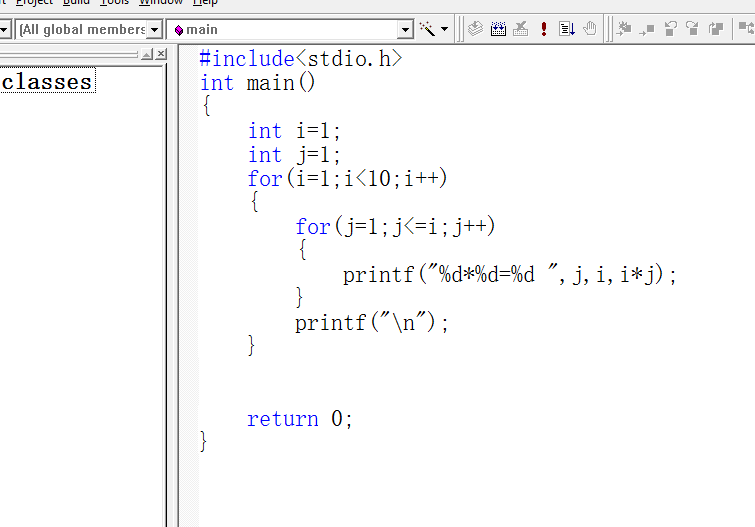755x527 pixels.
Task: Click the Go debug icon
Action: (x=567, y=29)
